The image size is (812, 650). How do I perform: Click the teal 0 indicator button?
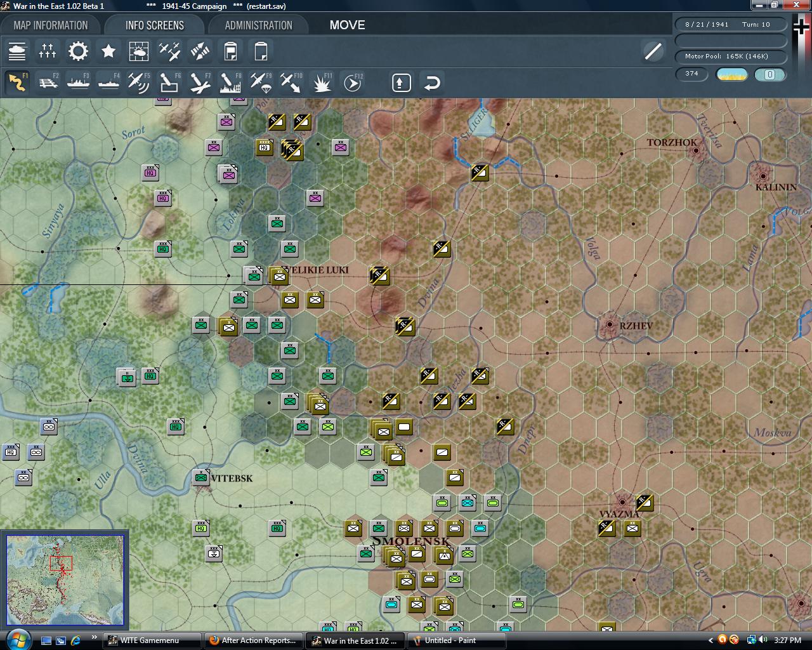[770, 74]
